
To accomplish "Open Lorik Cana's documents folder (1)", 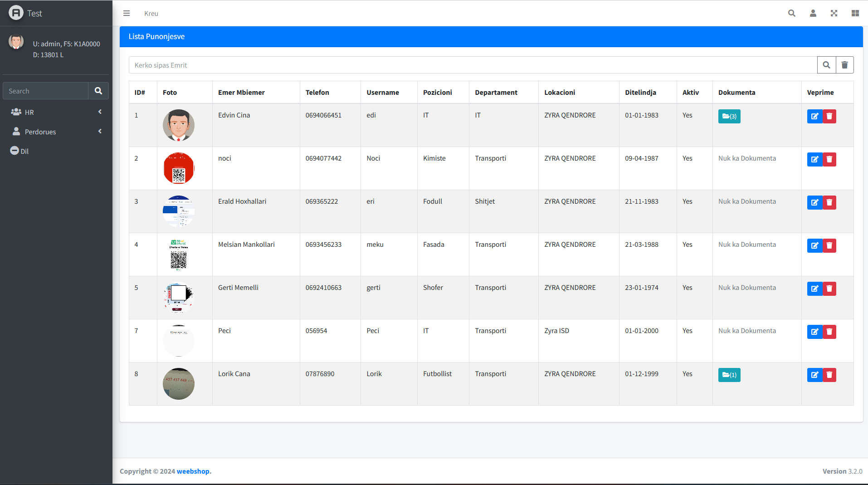I will pos(729,375).
